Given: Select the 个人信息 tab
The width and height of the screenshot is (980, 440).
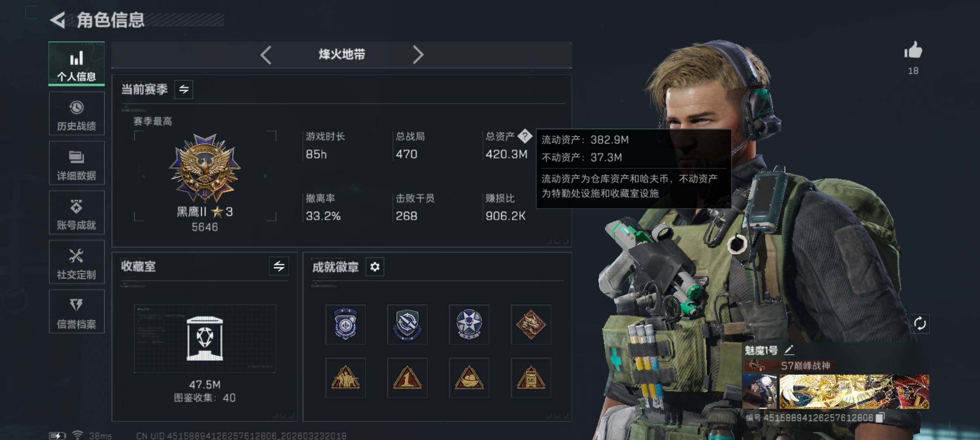Looking at the screenshot, I should click(x=77, y=64).
